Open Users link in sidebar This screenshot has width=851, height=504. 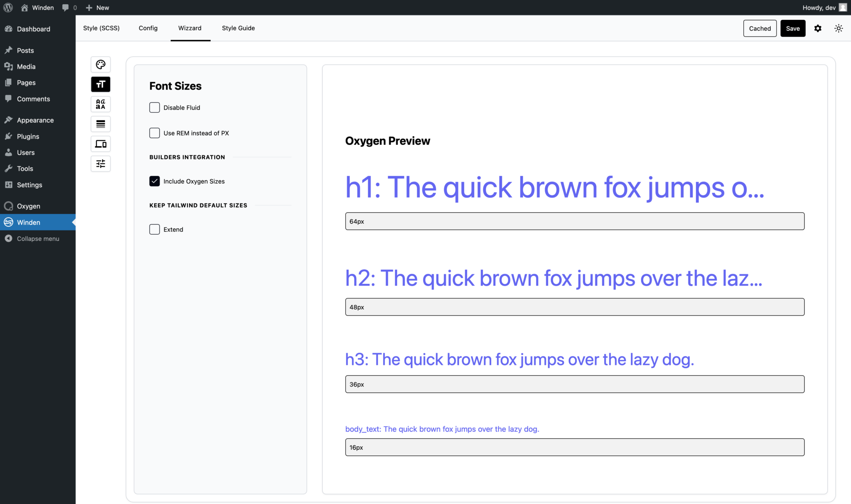(x=26, y=152)
